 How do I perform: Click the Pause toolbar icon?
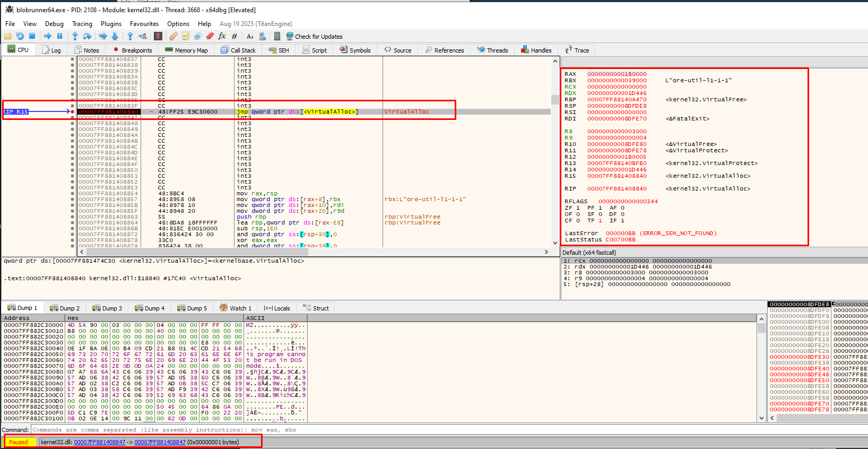59,36
